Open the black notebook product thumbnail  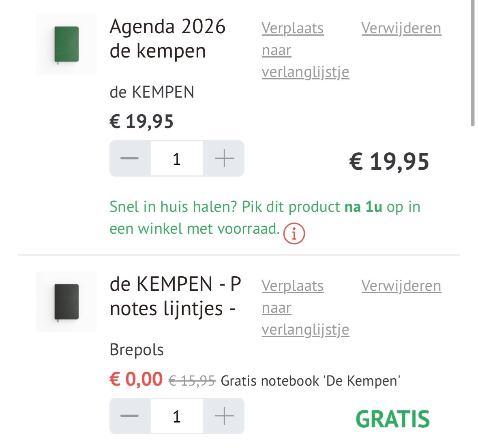coord(66,302)
